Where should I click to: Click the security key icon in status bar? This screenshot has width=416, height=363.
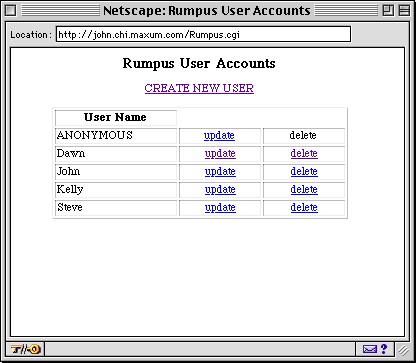(25, 349)
